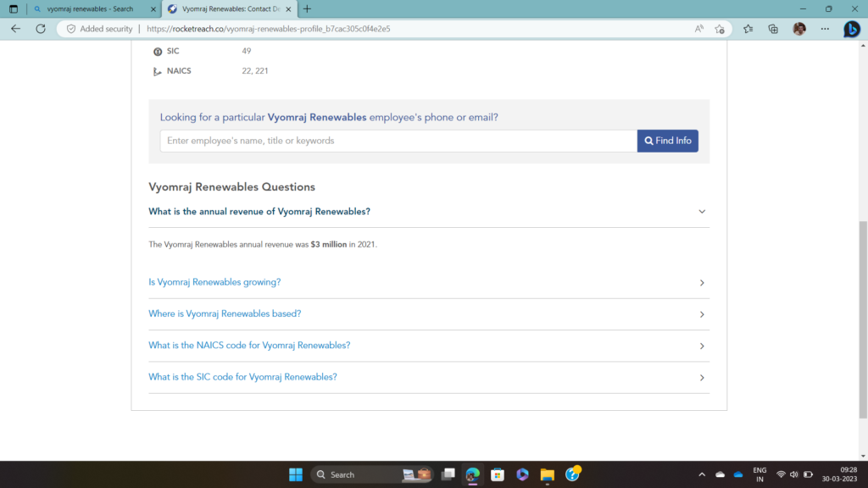Expand the Is Vyomraj Renewables growing chevron
This screenshot has height=488, width=868.
click(701, 283)
